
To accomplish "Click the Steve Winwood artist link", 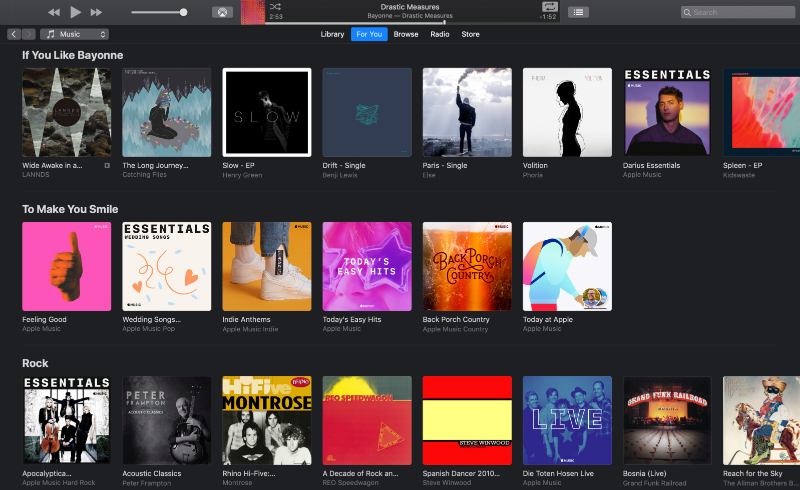I will click(x=447, y=483).
